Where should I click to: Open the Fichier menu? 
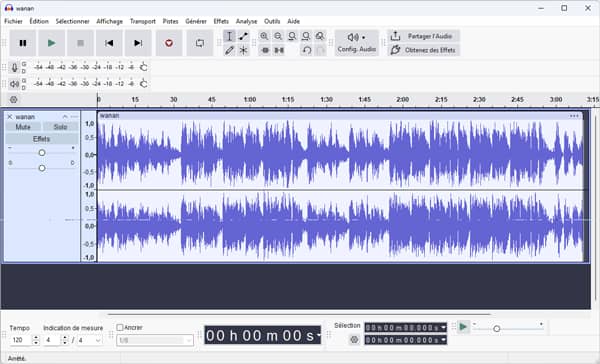tap(13, 21)
